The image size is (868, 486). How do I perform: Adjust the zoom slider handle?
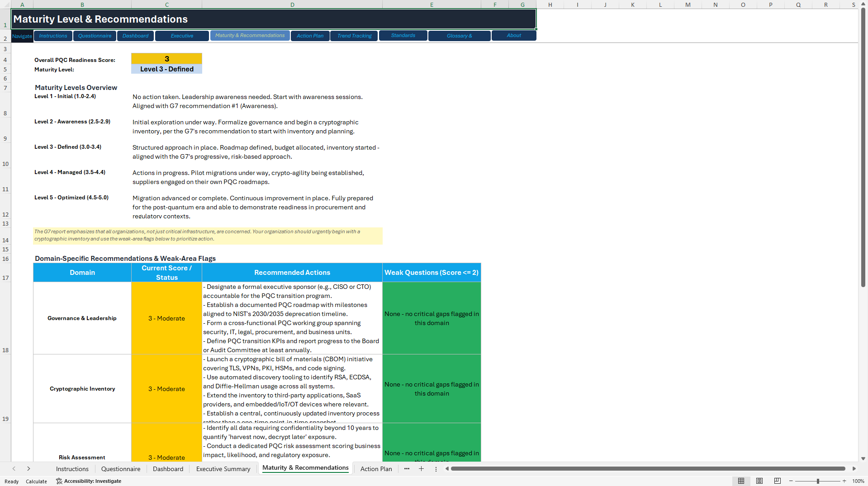click(818, 481)
